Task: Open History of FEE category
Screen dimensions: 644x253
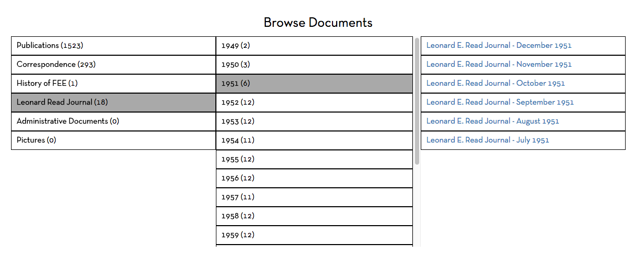Action: pyautogui.click(x=47, y=84)
